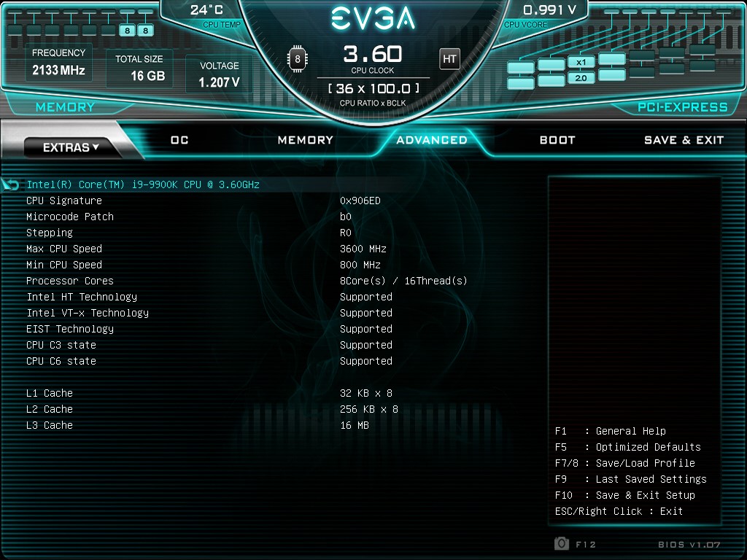
Task: Click the 0x906ED signature value
Action: click(x=360, y=201)
